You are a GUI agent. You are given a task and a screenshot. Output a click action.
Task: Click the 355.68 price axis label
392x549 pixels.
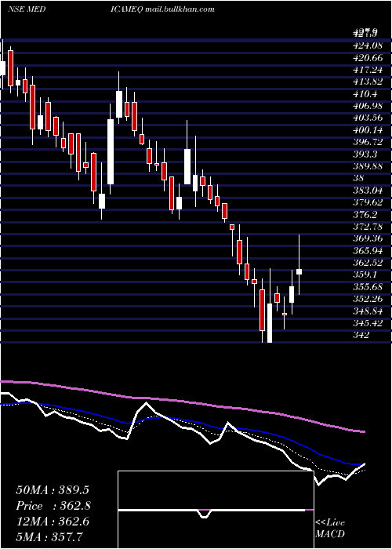[368, 286]
